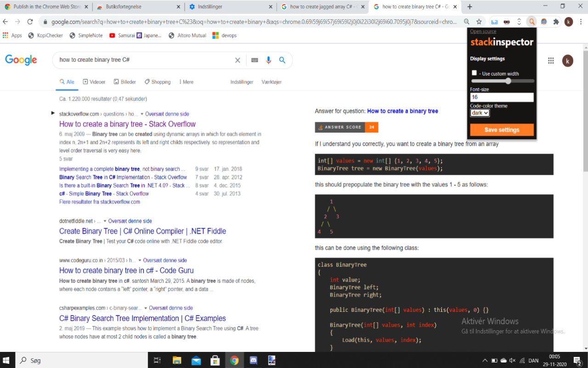
Task: Open the on-screen keyboard in the search box
Action: point(254,60)
